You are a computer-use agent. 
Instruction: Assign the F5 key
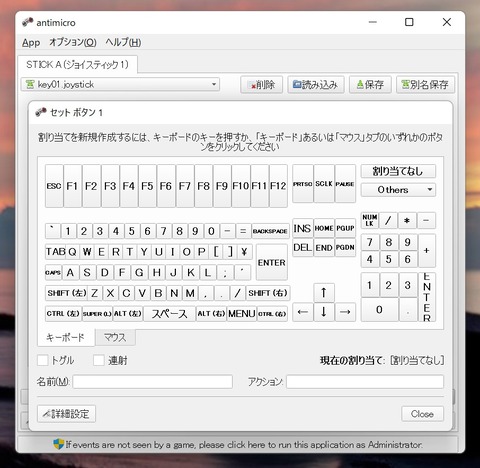coord(147,186)
